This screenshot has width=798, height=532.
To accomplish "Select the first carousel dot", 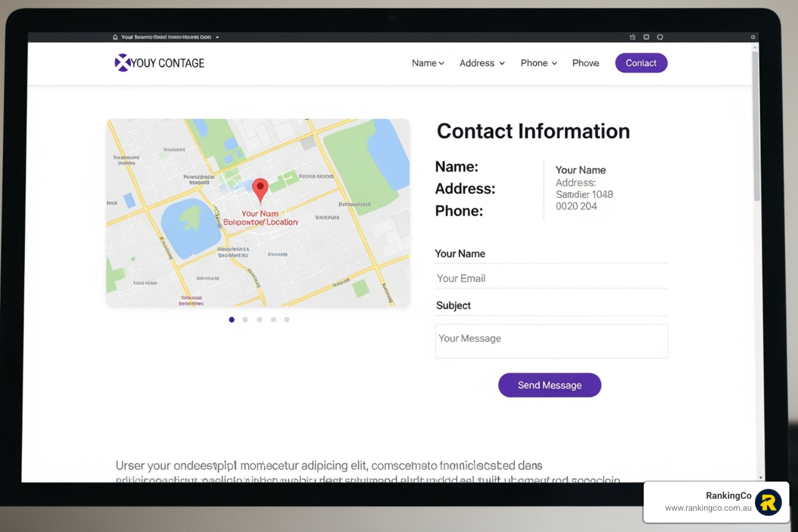I will pos(232,320).
